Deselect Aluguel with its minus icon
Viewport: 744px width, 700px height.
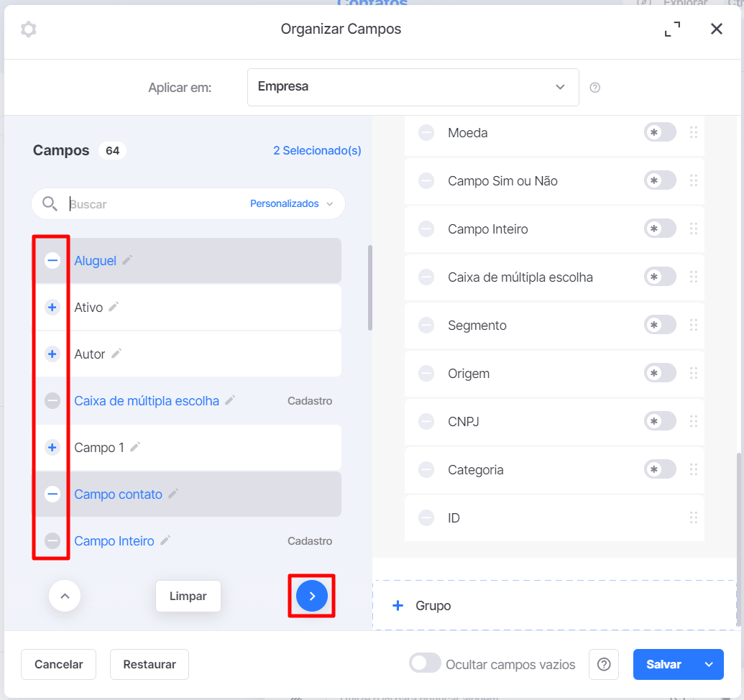pos(52,260)
